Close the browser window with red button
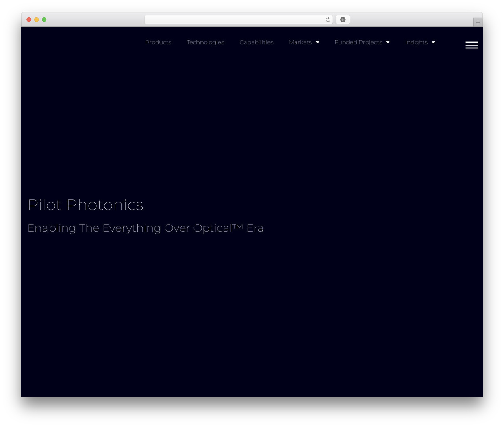Viewport: 504px width, 427px height. pyautogui.click(x=29, y=20)
